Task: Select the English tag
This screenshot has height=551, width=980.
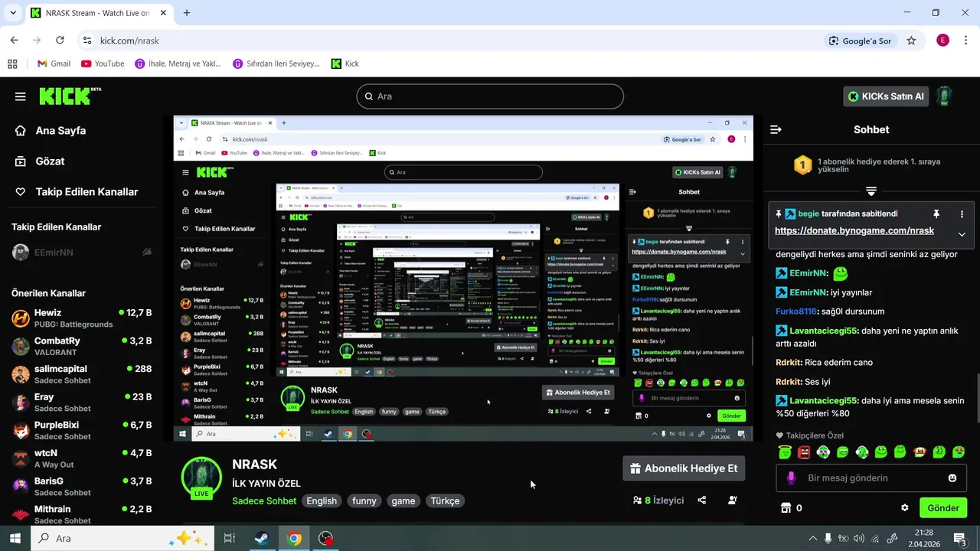Action: click(322, 501)
